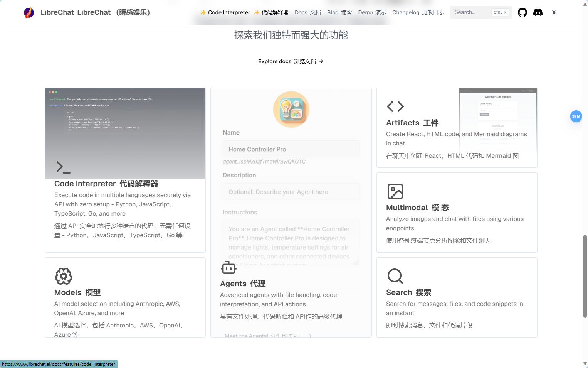Click the terminal prompt icon on Code Interpreter card

[63, 167]
